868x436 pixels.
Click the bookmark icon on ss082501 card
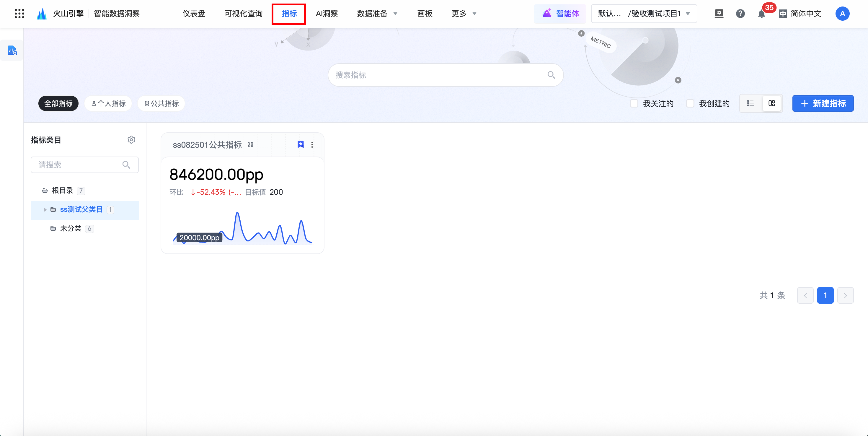(301, 144)
